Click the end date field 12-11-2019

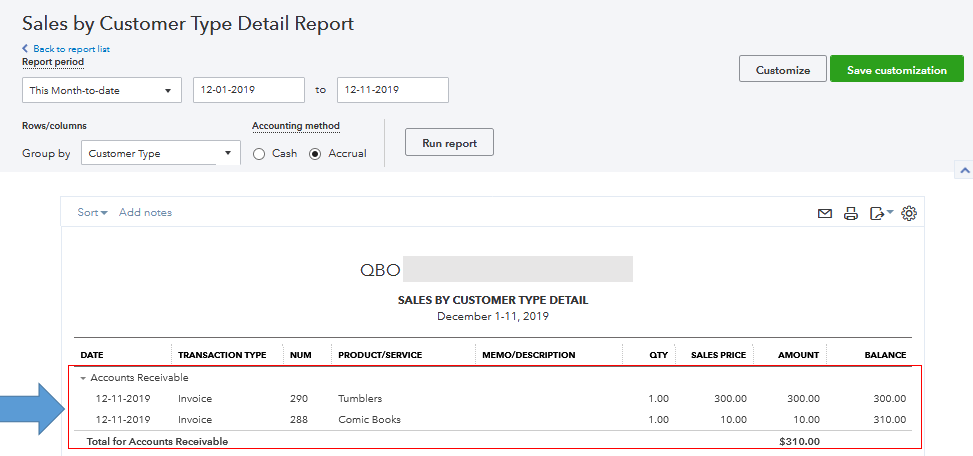[x=393, y=90]
